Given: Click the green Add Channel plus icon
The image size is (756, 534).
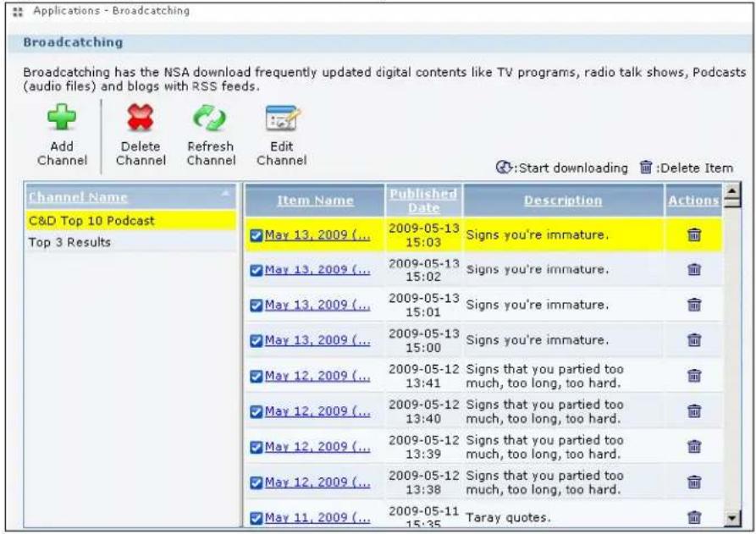Looking at the screenshot, I should [62, 117].
